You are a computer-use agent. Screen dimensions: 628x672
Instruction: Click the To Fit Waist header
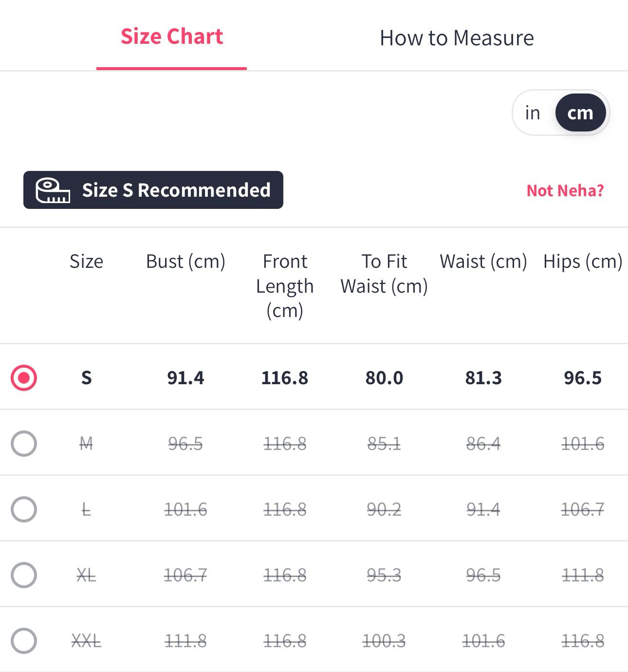(384, 274)
